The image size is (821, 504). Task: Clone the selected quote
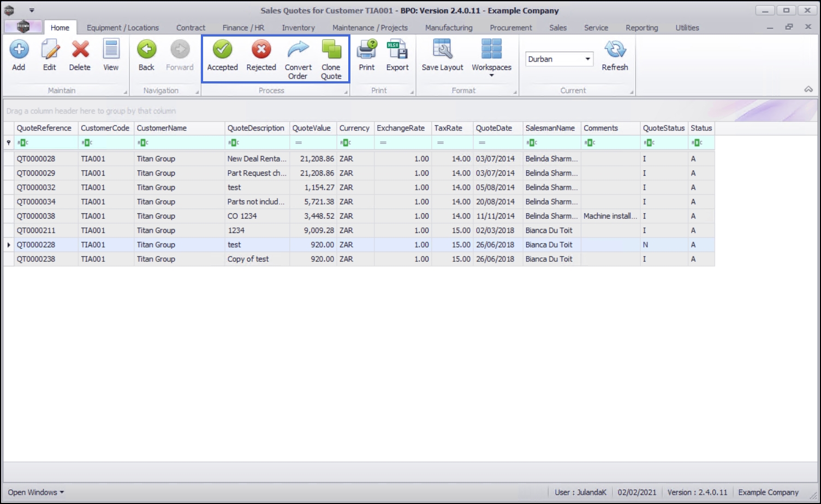pyautogui.click(x=331, y=60)
